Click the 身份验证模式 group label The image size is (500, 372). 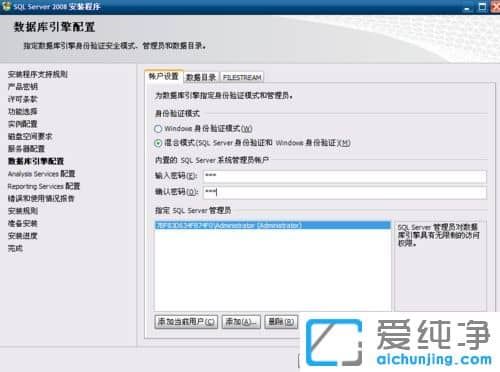pos(177,114)
